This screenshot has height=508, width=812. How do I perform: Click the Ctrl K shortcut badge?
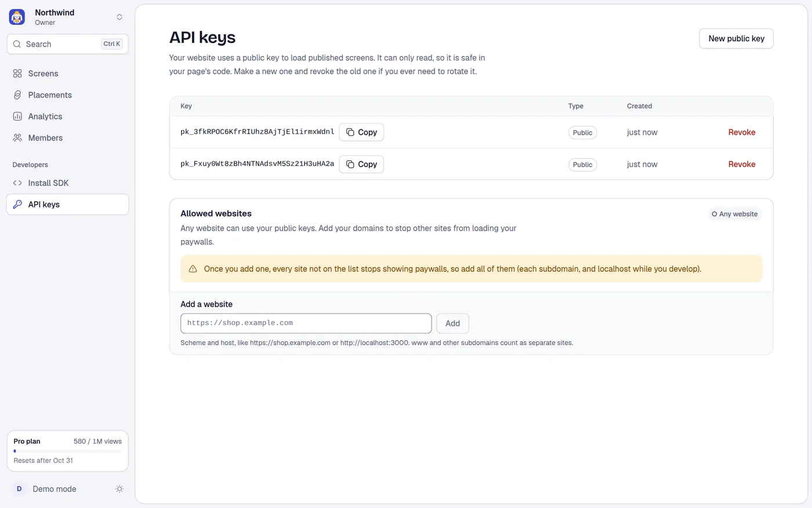[x=111, y=44]
